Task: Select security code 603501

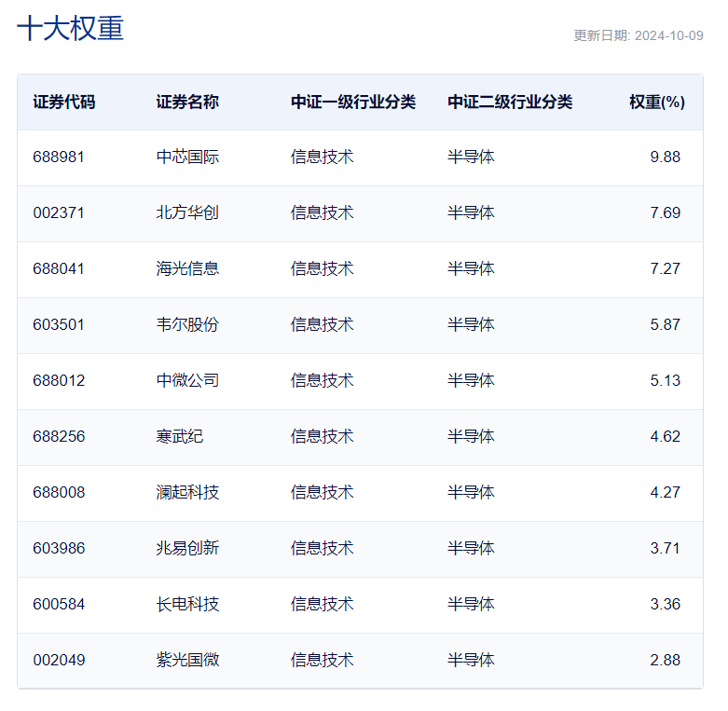Action: point(59,324)
